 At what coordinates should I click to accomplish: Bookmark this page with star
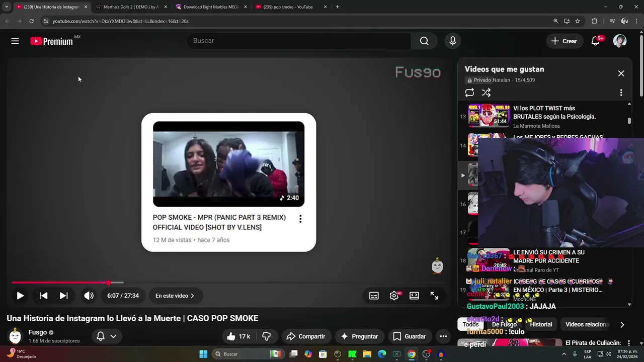coord(578,21)
